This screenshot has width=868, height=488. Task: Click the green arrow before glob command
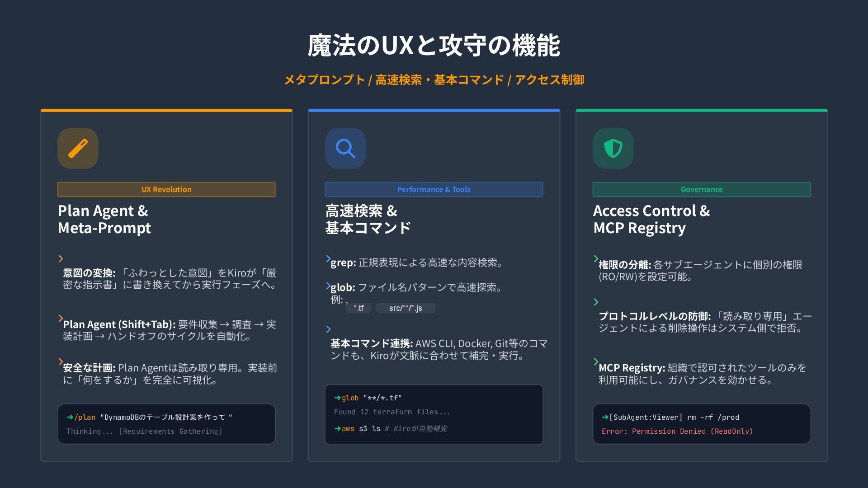[x=338, y=398]
